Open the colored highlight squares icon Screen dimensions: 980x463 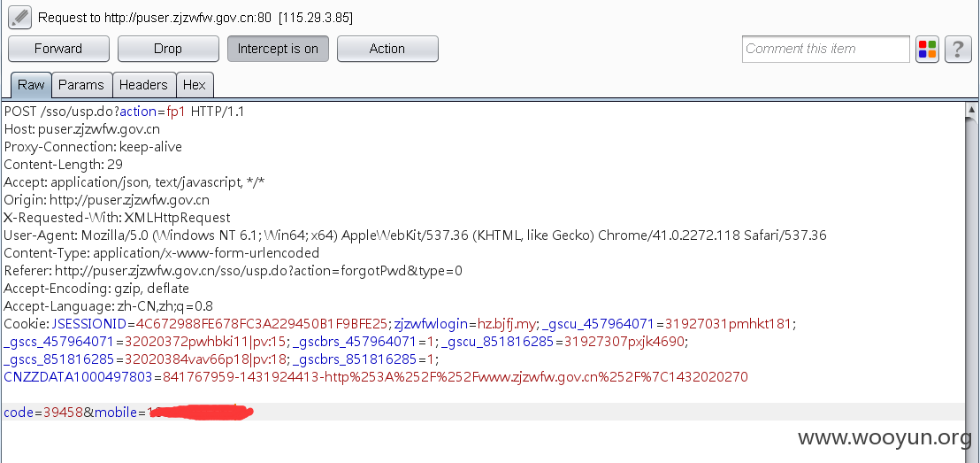click(928, 49)
